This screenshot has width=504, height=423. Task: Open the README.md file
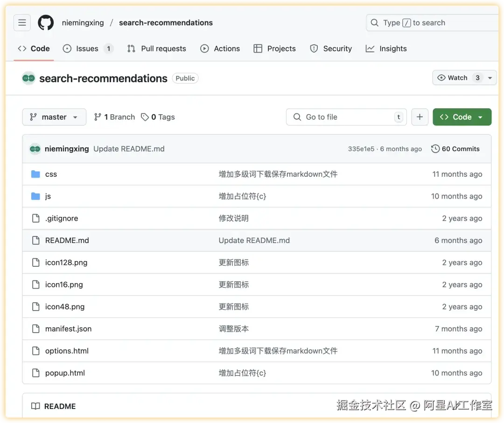point(67,240)
